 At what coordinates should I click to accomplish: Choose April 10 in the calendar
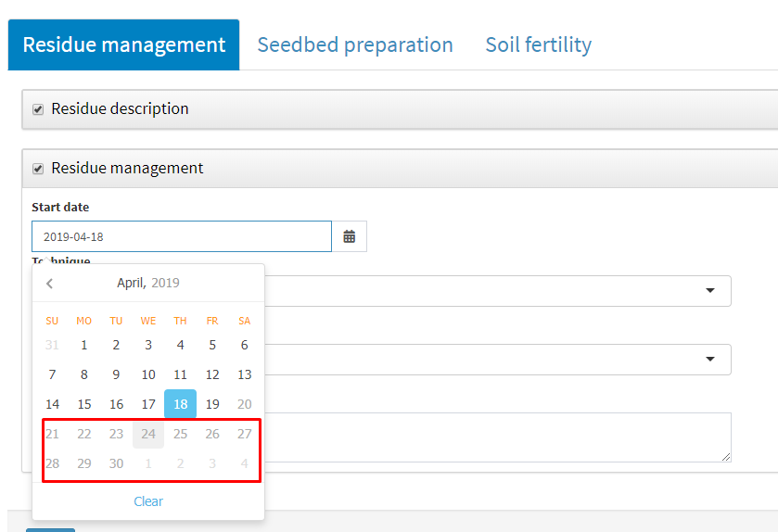[x=148, y=374]
